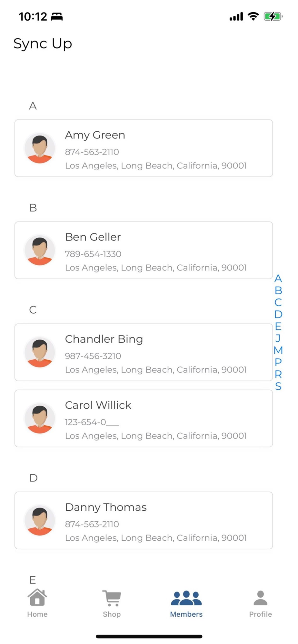Click the Amy Green name text
The image size is (298, 644).
(x=95, y=135)
